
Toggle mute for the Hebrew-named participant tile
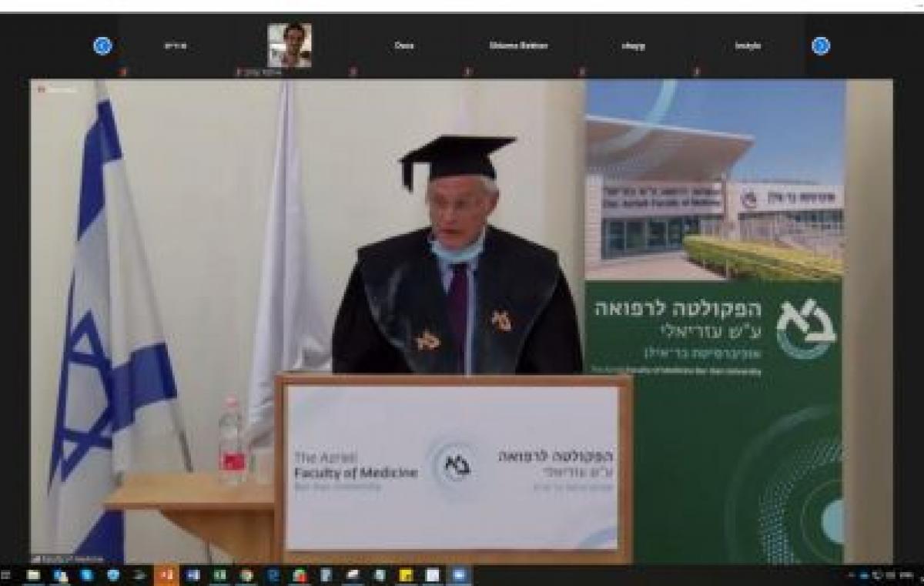(122, 69)
